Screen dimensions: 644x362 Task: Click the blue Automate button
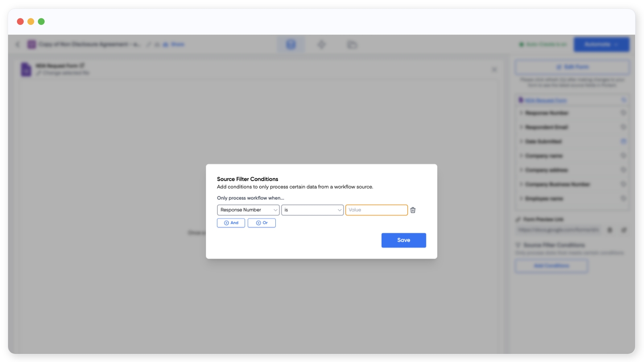[x=601, y=44]
